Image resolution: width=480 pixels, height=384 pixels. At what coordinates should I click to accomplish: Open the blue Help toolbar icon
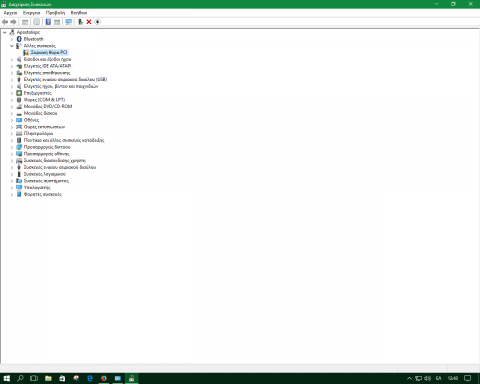tap(48, 22)
